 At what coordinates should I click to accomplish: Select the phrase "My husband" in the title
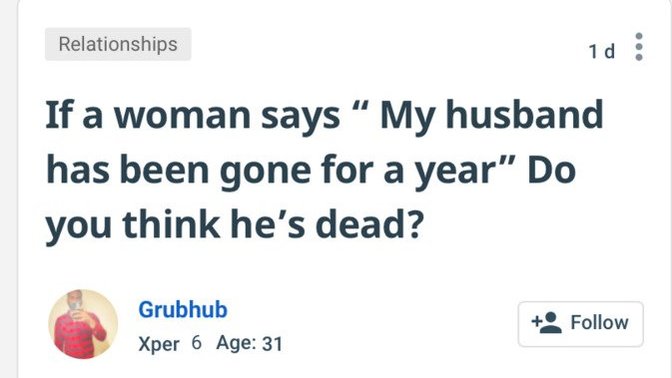click(x=492, y=115)
